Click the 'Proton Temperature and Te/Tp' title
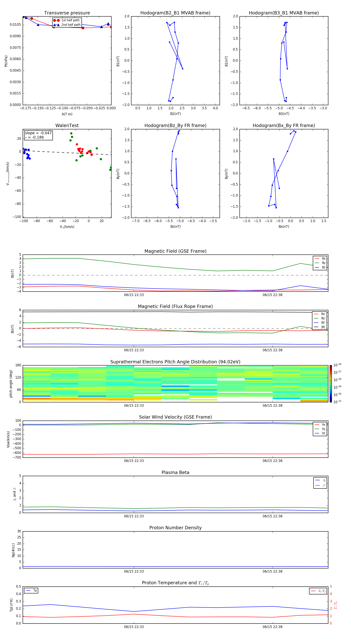This screenshot has width=351, height=644. [x=175, y=583]
